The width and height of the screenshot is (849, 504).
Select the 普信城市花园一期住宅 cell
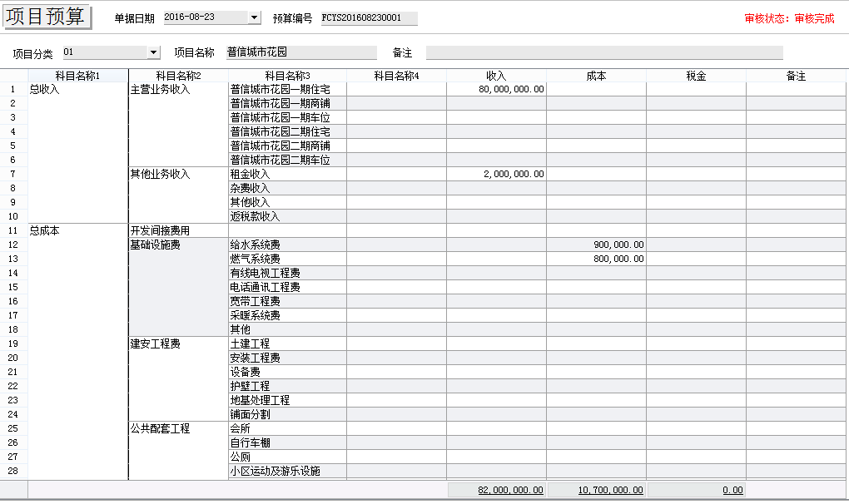287,89
